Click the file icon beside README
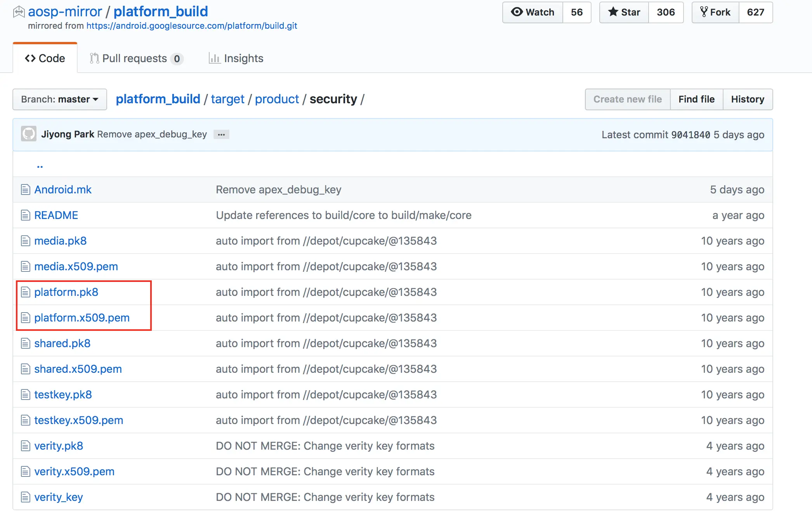This screenshot has width=812, height=511. (x=25, y=215)
